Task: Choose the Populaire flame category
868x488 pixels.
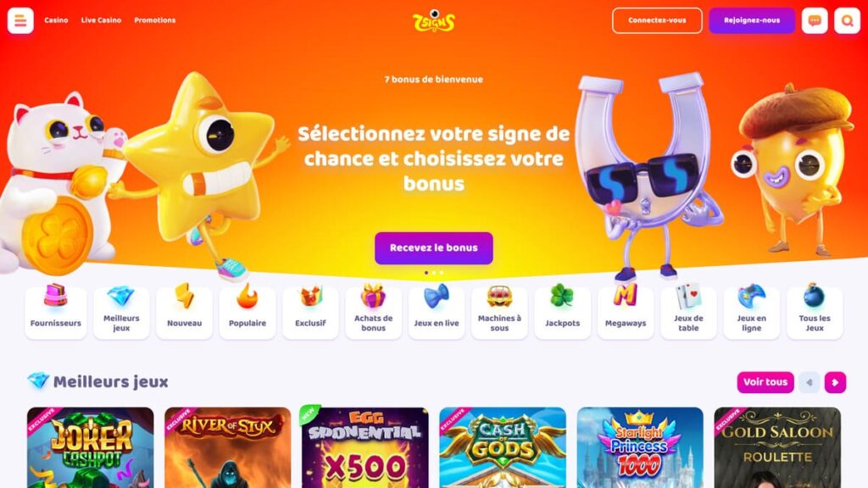Action: (248, 312)
